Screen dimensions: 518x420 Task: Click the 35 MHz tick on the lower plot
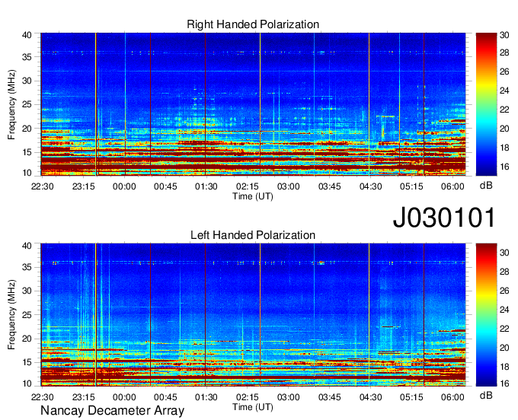tap(27, 267)
